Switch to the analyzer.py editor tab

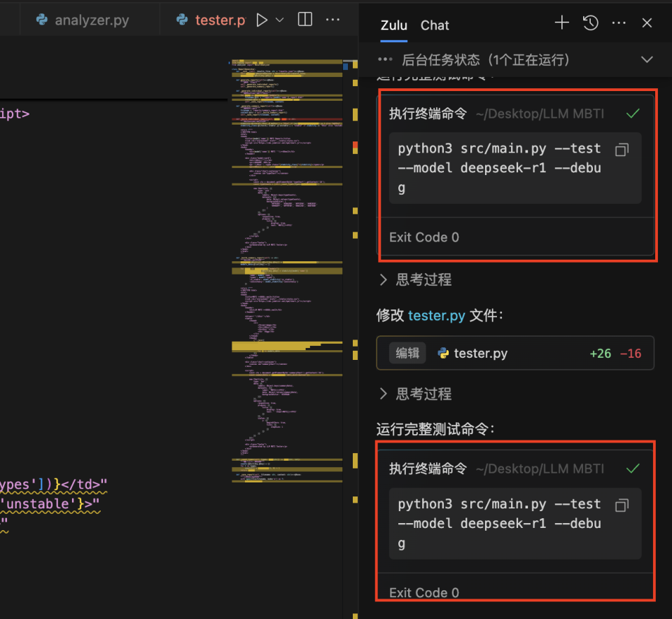pyautogui.click(x=83, y=20)
